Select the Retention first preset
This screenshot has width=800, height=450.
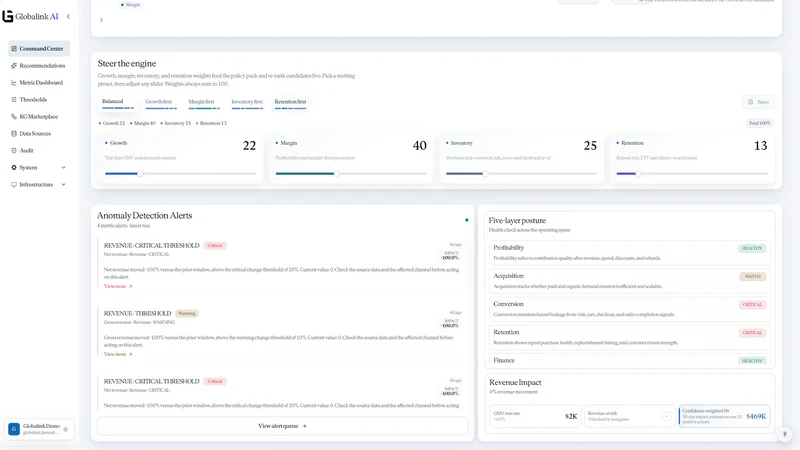[x=290, y=103]
